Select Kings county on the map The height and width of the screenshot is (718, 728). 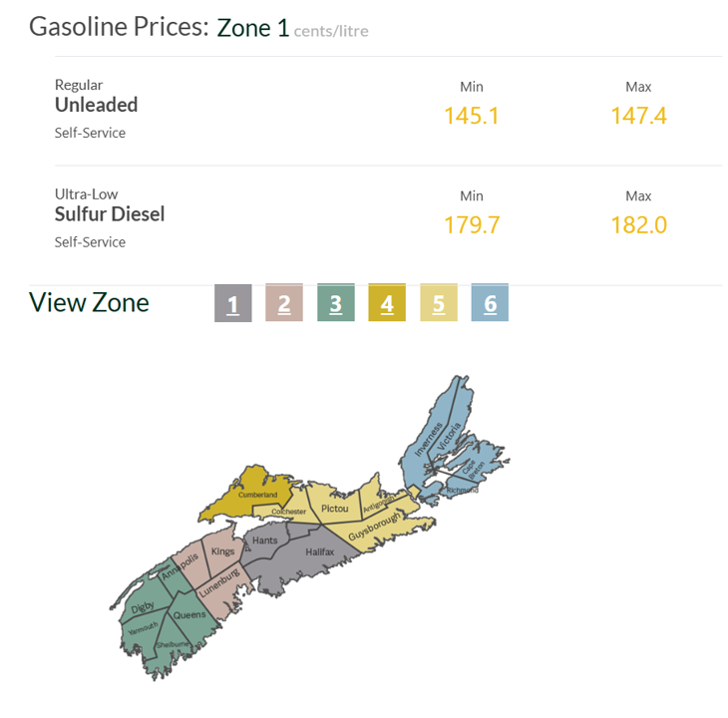223,551
